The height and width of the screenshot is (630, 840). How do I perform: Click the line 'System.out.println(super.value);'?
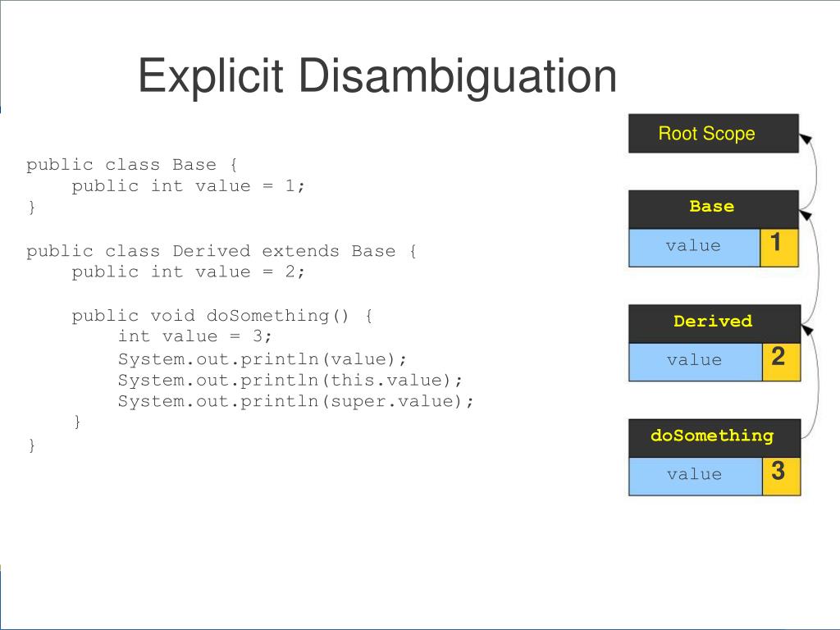(x=295, y=401)
